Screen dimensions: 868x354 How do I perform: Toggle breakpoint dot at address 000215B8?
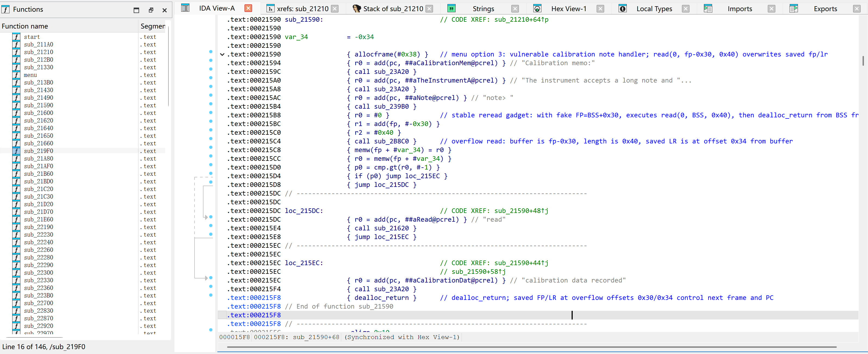211,112
